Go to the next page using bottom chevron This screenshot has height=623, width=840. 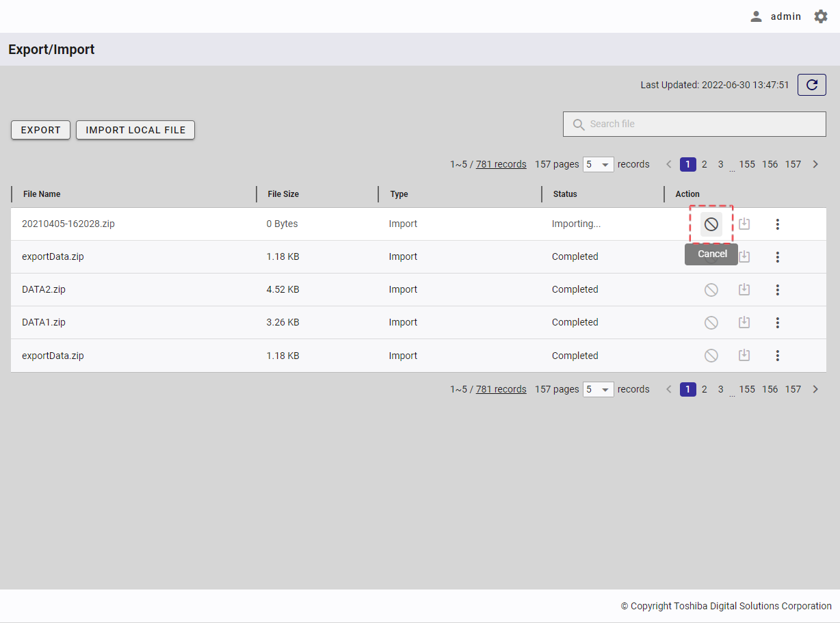[815, 389]
